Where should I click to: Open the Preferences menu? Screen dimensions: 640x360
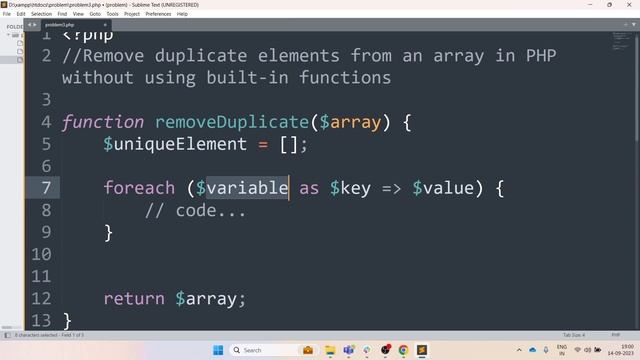[x=158, y=14]
